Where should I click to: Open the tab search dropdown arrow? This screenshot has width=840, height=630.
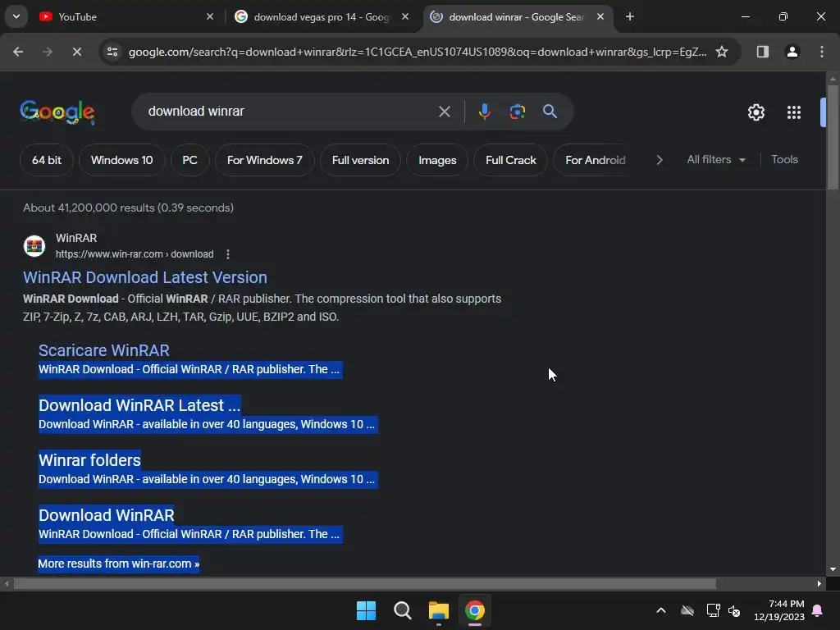(x=16, y=16)
